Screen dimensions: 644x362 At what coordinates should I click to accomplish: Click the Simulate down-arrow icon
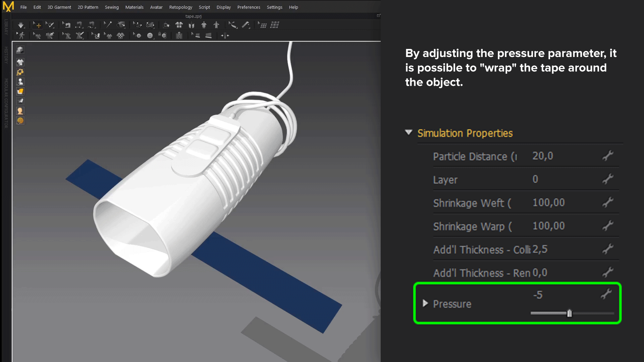click(x=21, y=25)
